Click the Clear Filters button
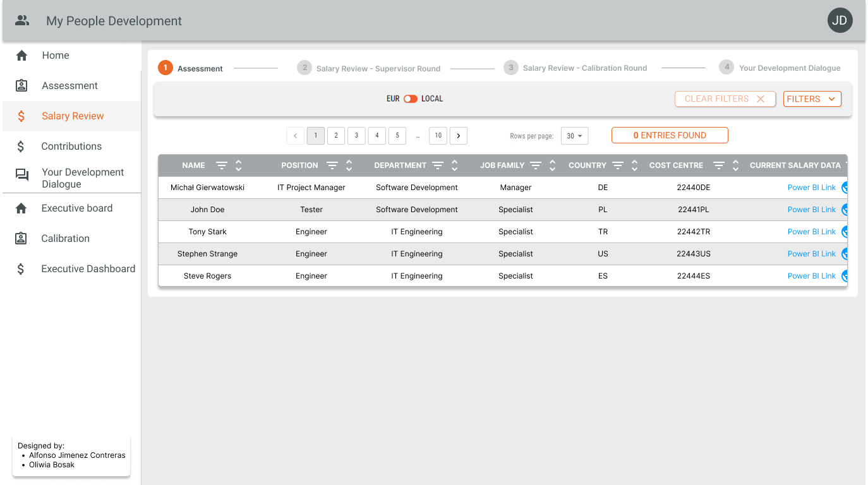Viewport: 868px width, 485px height. pyautogui.click(x=725, y=99)
